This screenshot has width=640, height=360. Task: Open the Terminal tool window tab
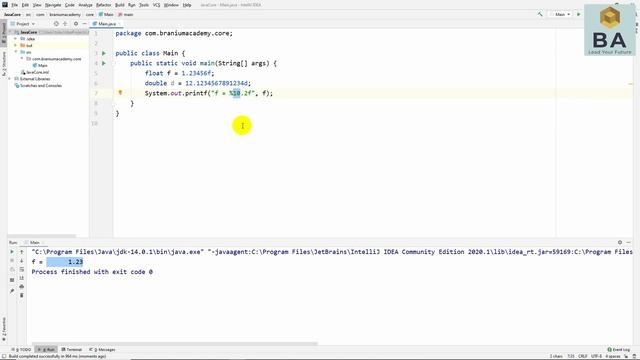pos(72,349)
